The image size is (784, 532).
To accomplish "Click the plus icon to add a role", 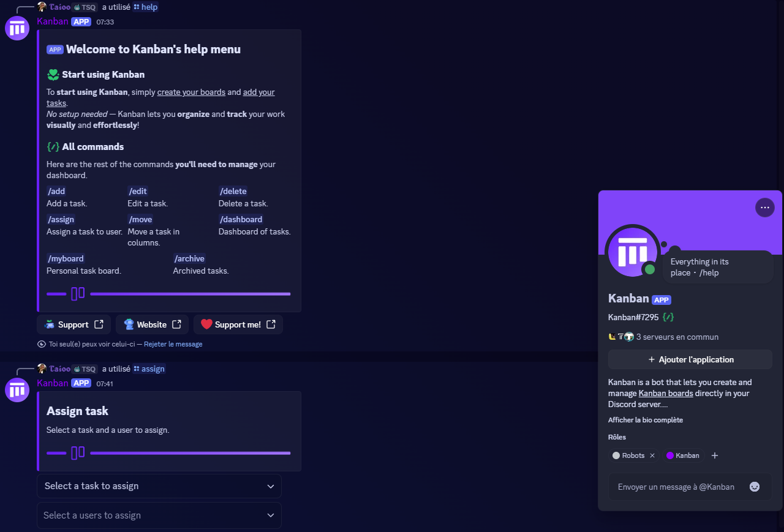I will [x=714, y=455].
